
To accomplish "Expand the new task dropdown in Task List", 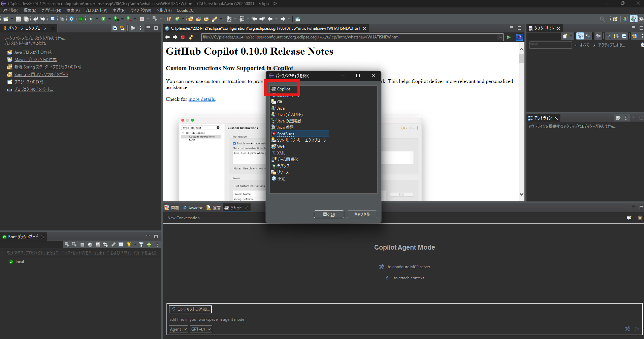I will pyautogui.click(x=571, y=36).
